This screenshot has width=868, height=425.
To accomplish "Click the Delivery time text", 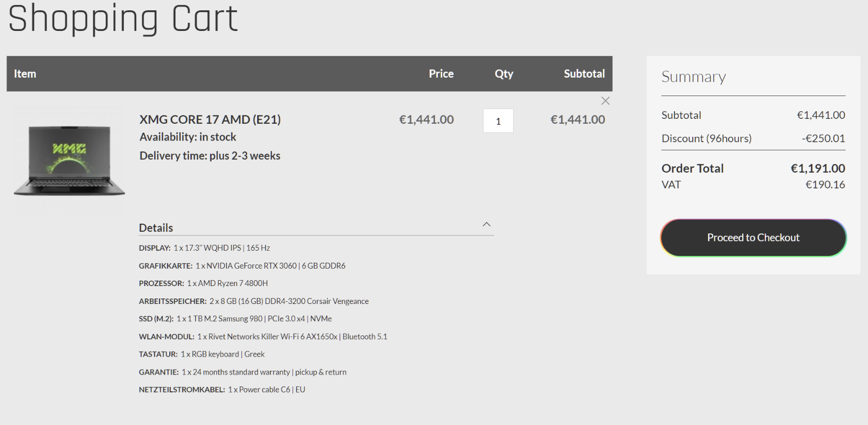I will [210, 156].
